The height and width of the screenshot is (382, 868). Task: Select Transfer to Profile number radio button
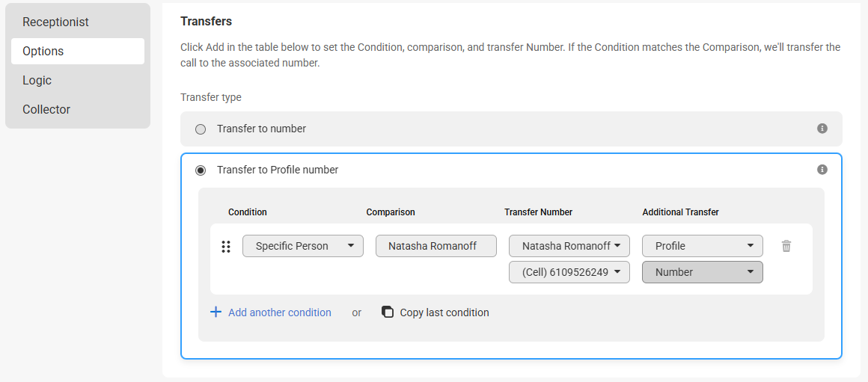[201, 170]
